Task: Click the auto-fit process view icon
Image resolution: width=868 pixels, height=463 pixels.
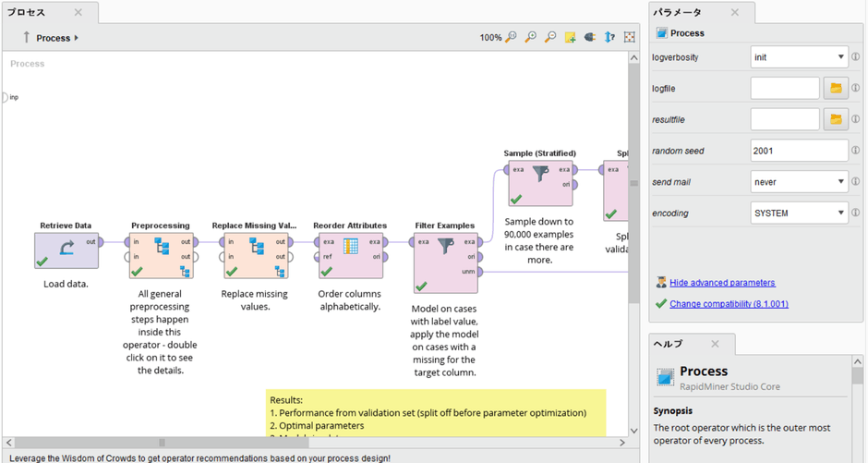Action: pos(630,38)
